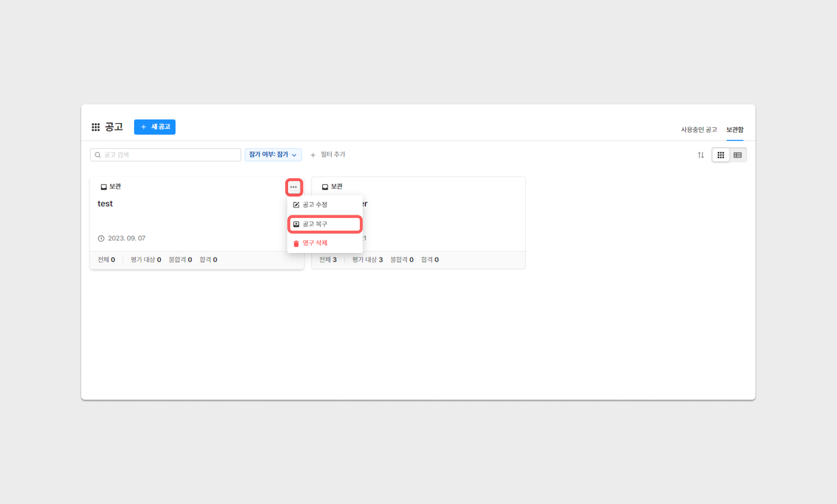
Task: Click the grid apps icon beside 공고
Action: [96, 127]
